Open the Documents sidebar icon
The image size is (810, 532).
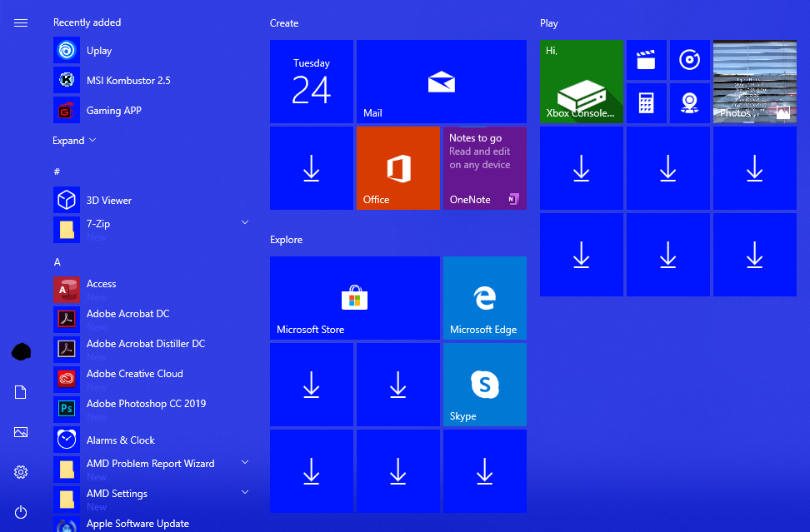pos(21,392)
